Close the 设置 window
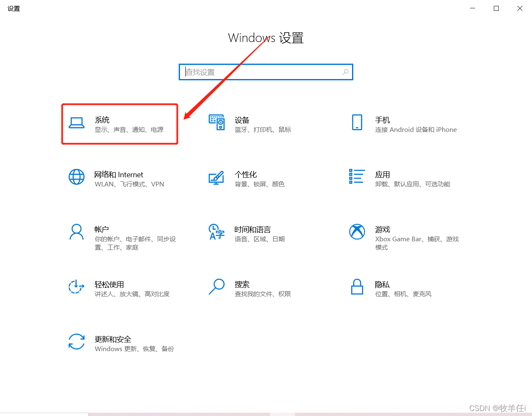Viewport: 532px width, 416px height. point(520,8)
